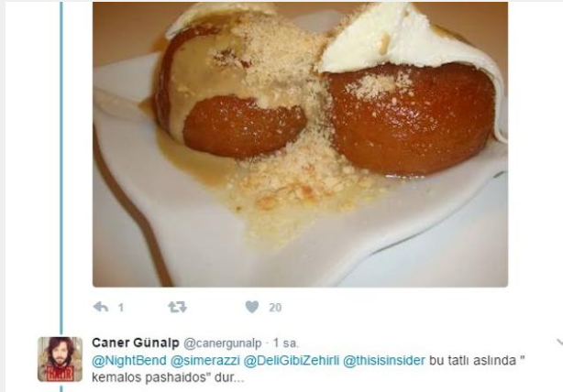Open the '1 sa.' tweet timestamp
Viewport: 563px width, 392px height.
click(x=286, y=343)
